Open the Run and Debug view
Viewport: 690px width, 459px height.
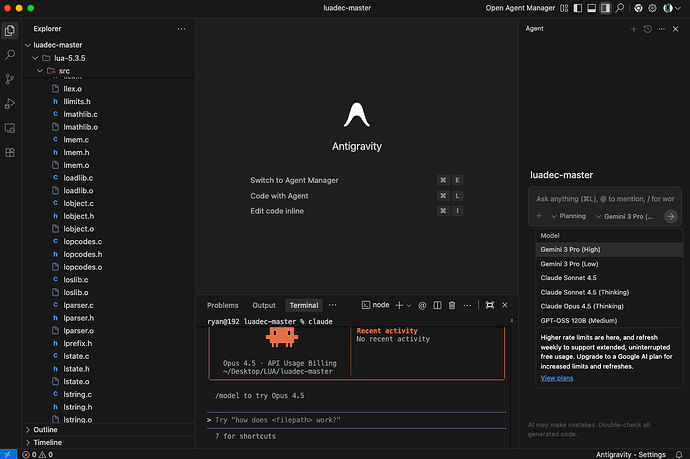coord(10,103)
